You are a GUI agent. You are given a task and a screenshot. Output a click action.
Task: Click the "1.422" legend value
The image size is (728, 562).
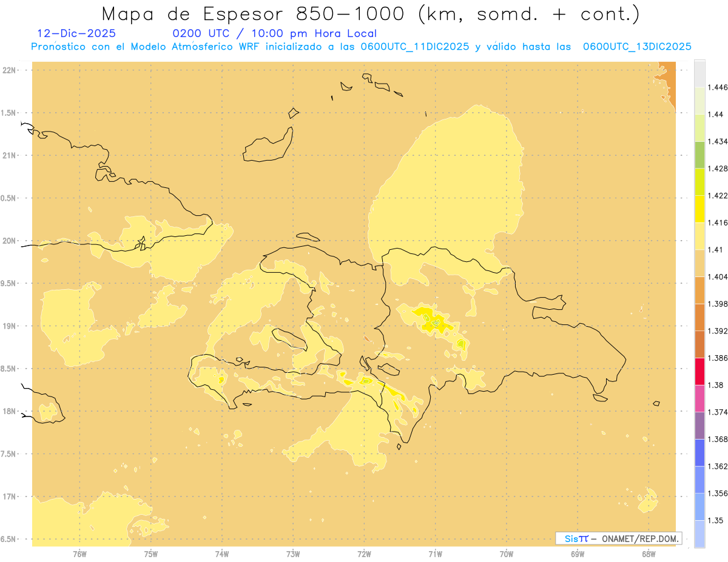click(x=717, y=195)
